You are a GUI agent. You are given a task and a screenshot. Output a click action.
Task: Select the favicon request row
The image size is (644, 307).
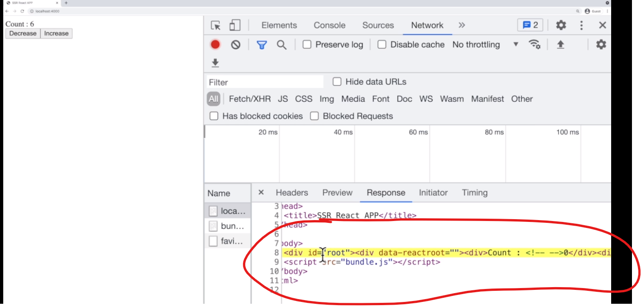tap(228, 241)
